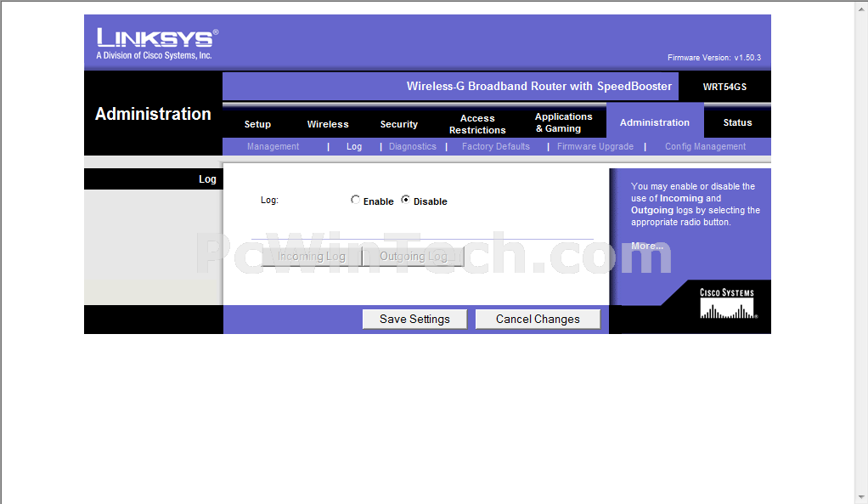Open the Diagnostics sub-tab
868x504 pixels.
413,146
